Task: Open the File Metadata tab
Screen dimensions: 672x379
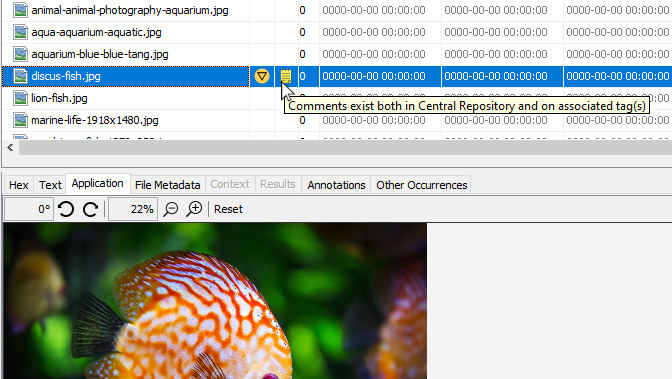Action: (167, 185)
